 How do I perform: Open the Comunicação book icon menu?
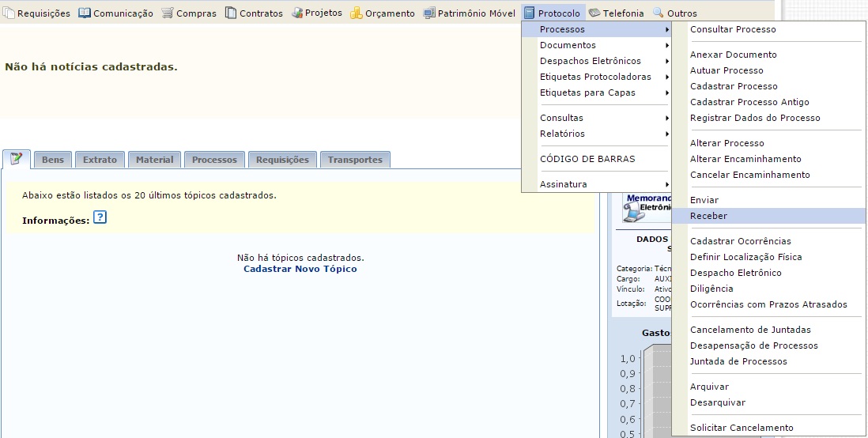coord(85,13)
